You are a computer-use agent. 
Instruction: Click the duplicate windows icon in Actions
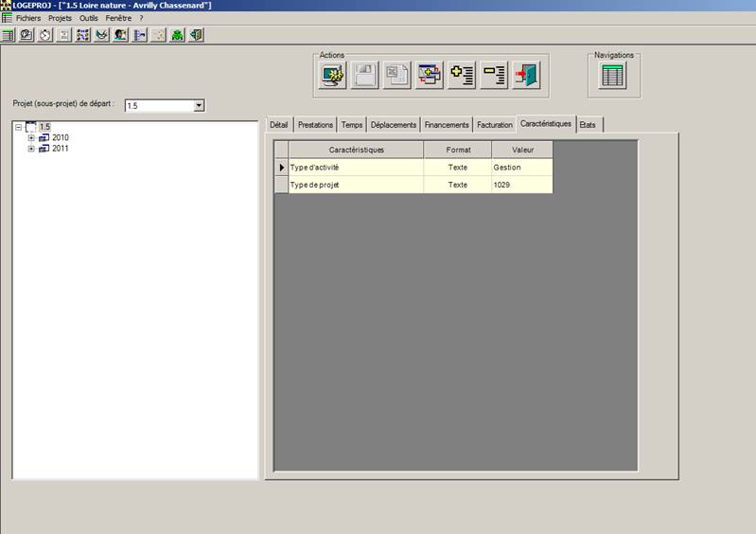(430, 76)
